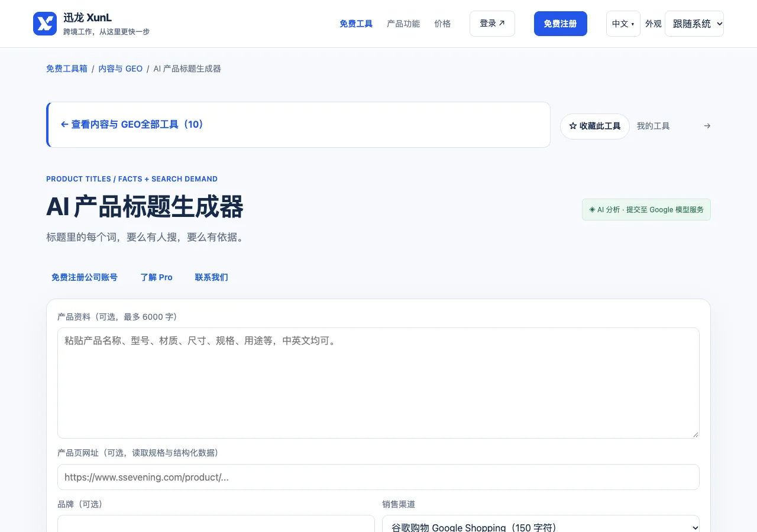Click the 联系我们 link
The width and height of the screenshot is (757, 532).
click(x=212, y=277)
